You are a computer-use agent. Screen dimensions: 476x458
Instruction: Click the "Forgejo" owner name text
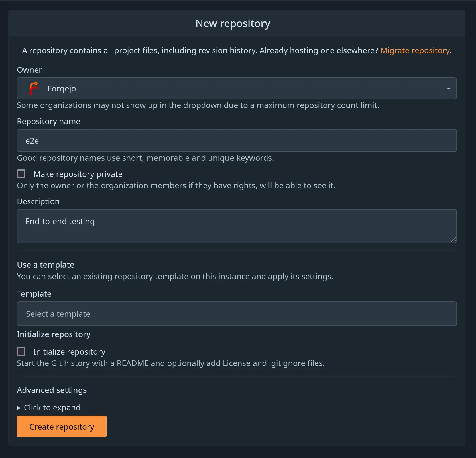point(62,88)
